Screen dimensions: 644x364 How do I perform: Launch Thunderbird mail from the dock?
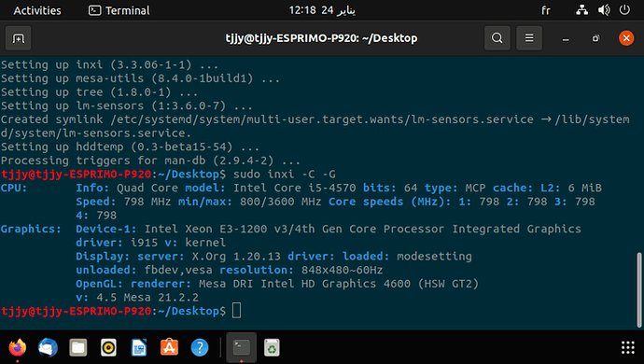coord(48,348)
